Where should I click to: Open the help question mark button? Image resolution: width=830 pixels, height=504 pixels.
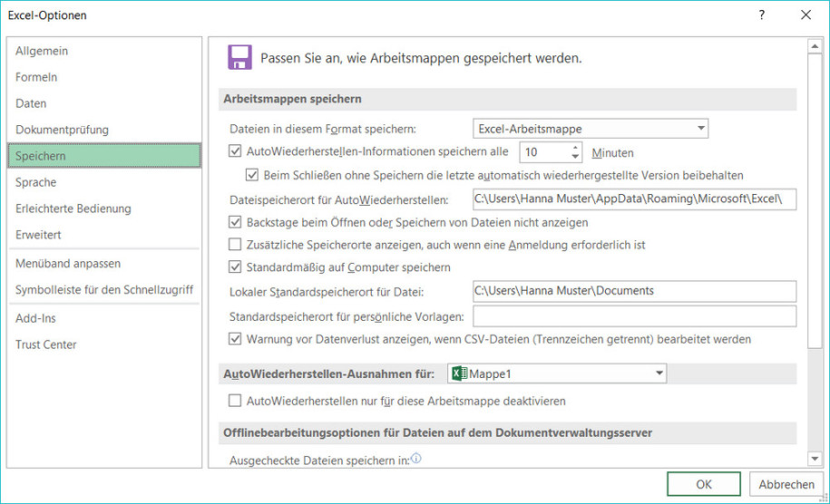[x=761, y=15]
